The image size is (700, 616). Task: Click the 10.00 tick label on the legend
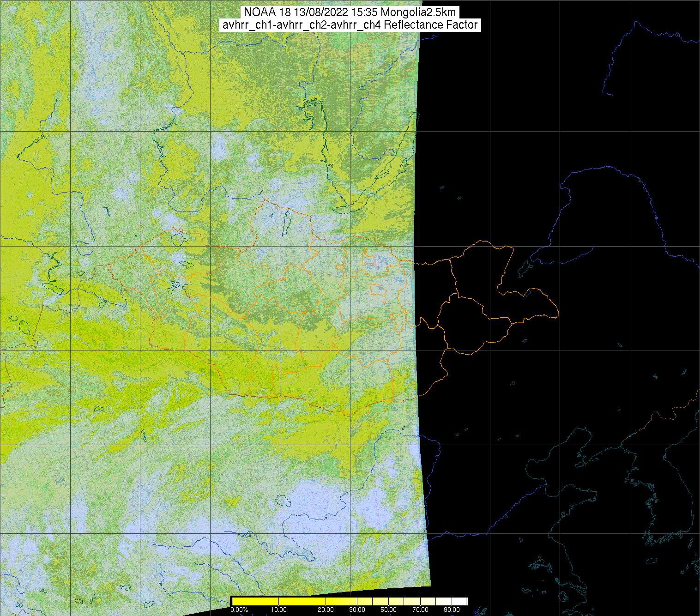pos(279,610)
